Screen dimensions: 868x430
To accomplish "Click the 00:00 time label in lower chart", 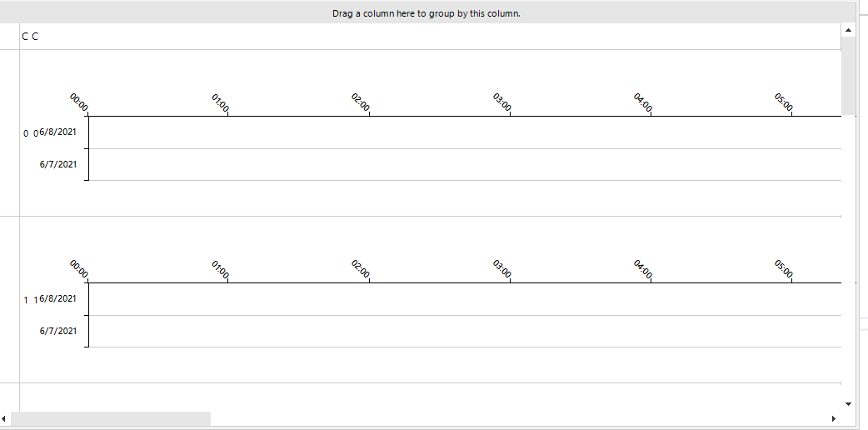I will tap(80, 270).
